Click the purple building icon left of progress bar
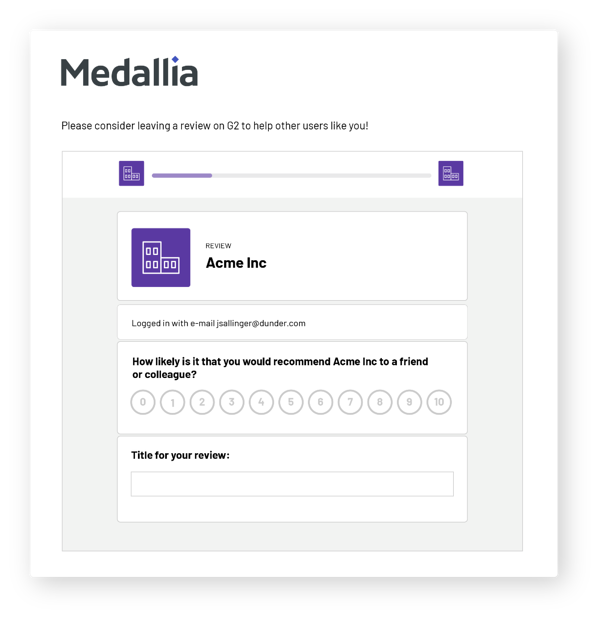This screenshot has height=619, width=600. (131, 173)
